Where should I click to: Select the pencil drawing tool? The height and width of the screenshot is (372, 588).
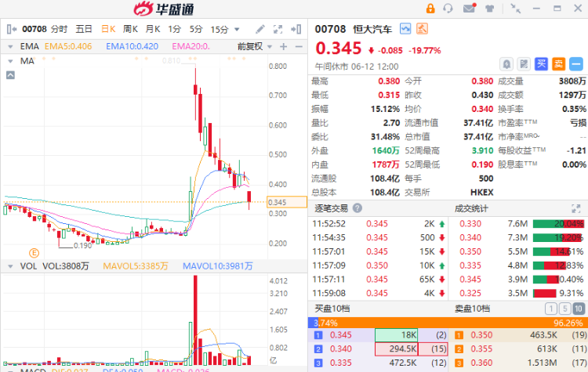coord(260,29)
